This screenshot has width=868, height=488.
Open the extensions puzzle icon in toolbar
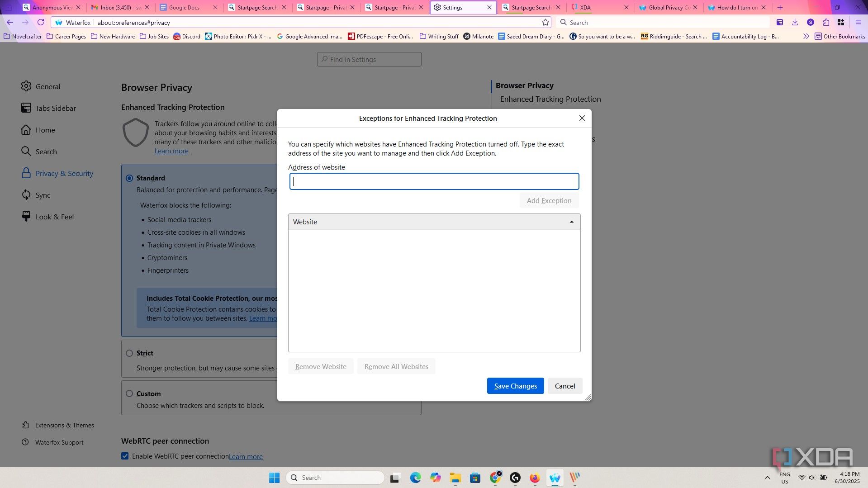click(826, 22)
